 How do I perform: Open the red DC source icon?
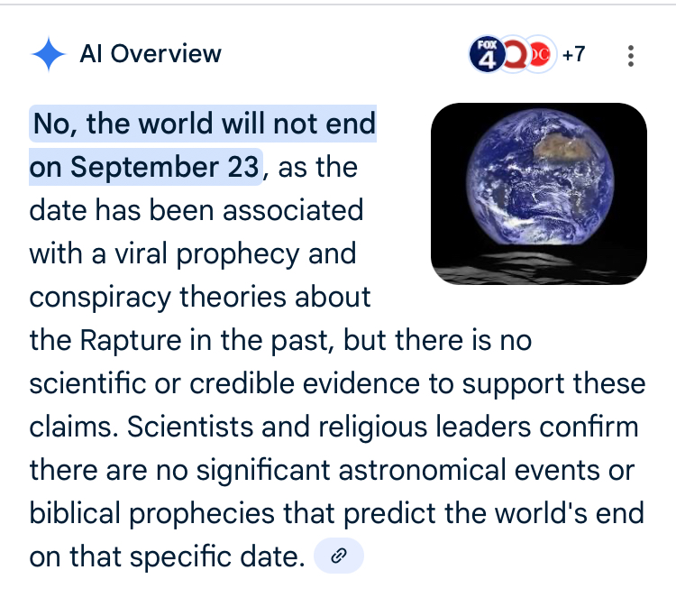[541, 54]
